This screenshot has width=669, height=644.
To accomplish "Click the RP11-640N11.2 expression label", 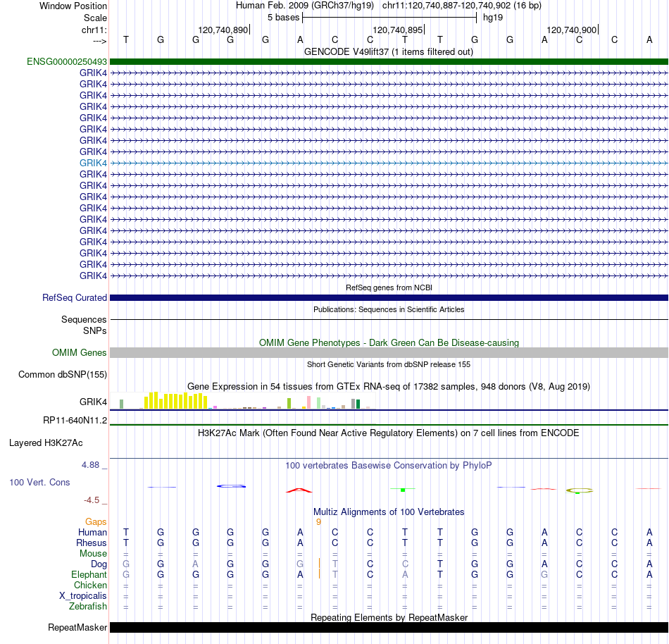I will (75, 421).
